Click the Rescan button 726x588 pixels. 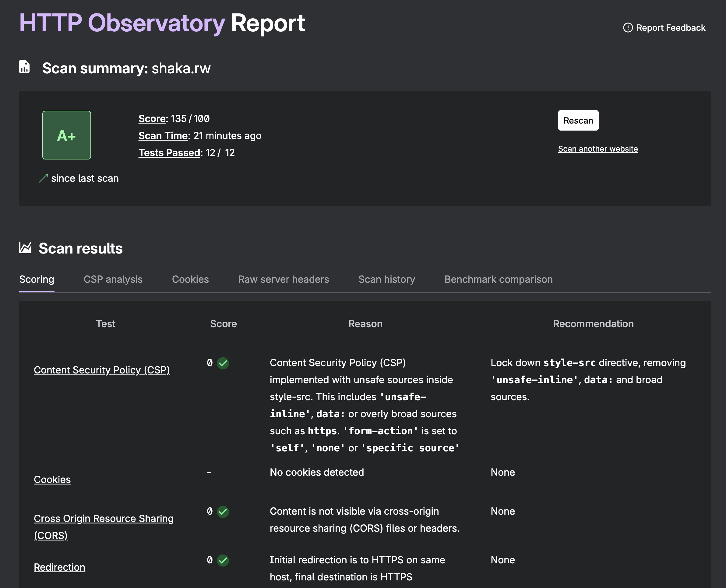click(578, 120)
